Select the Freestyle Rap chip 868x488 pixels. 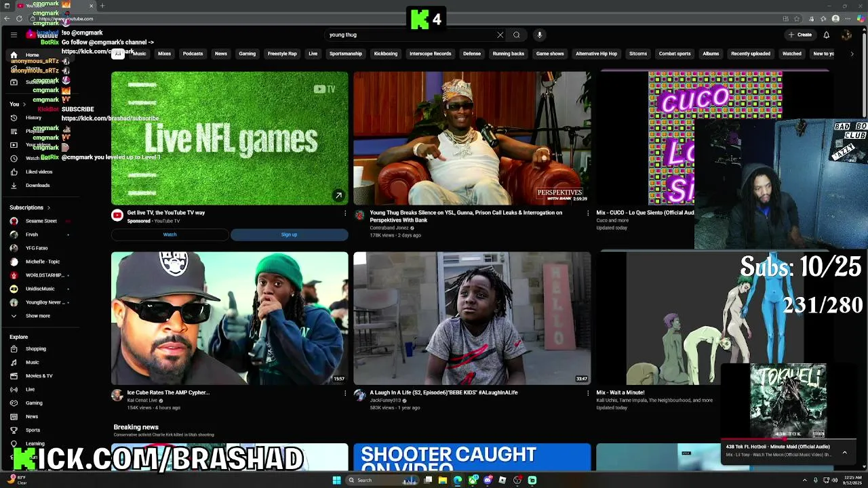[282, 54]
